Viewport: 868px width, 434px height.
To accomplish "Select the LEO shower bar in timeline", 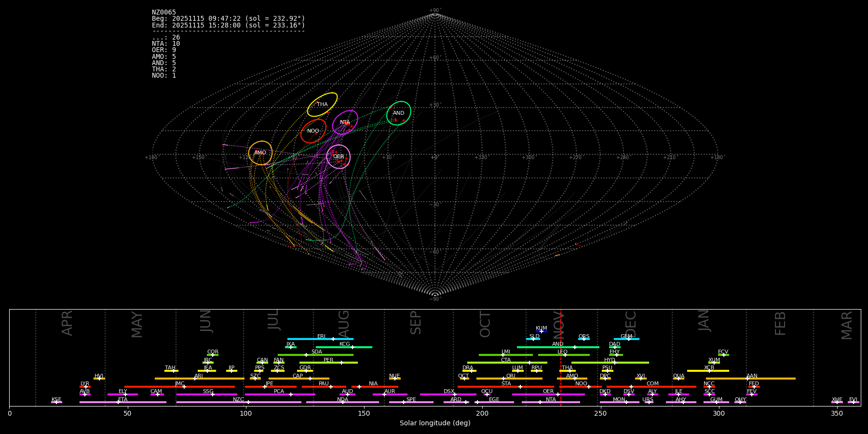I will (563, 355).
